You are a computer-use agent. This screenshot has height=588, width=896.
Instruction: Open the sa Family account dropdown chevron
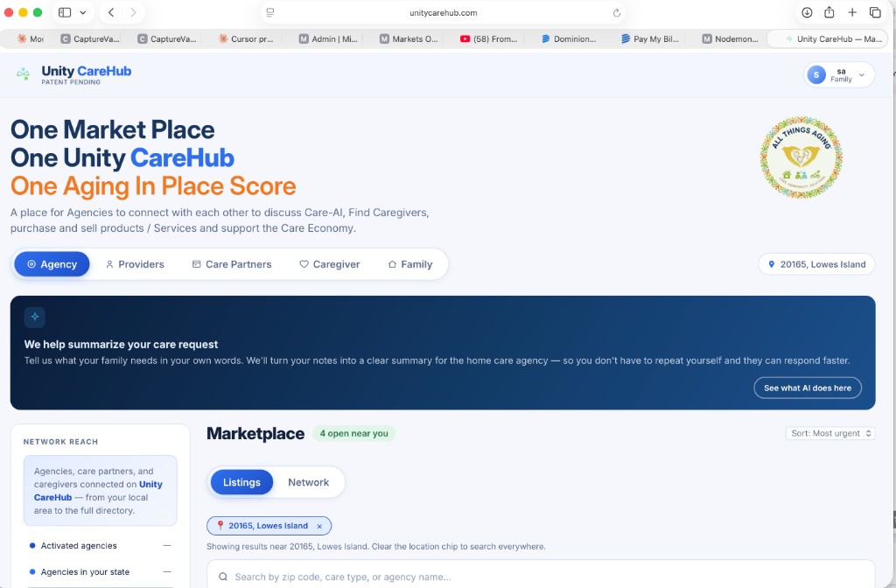[862, 75]
